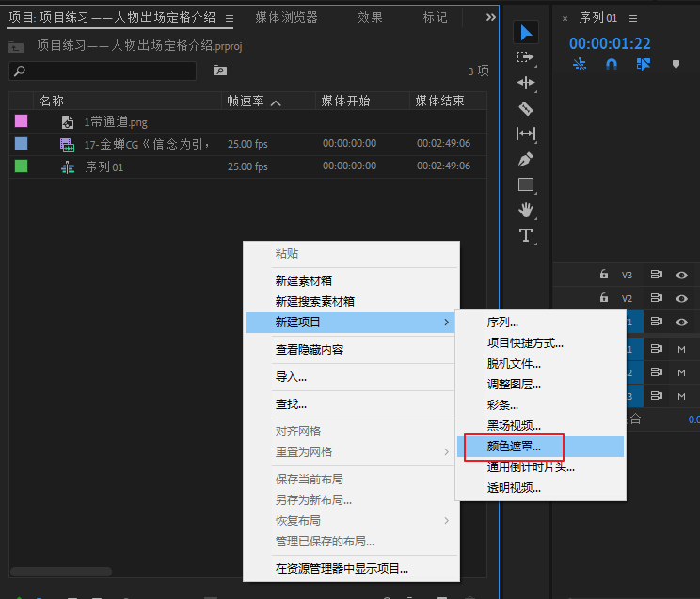Select the Rectangle tool
This screenshot has height=599, width=700.
[x=526, y=184]
